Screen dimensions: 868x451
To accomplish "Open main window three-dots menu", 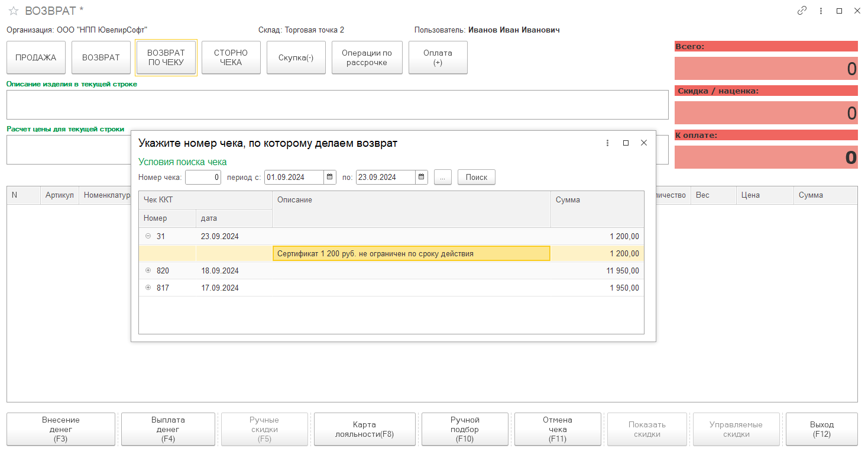I will 821,11.
